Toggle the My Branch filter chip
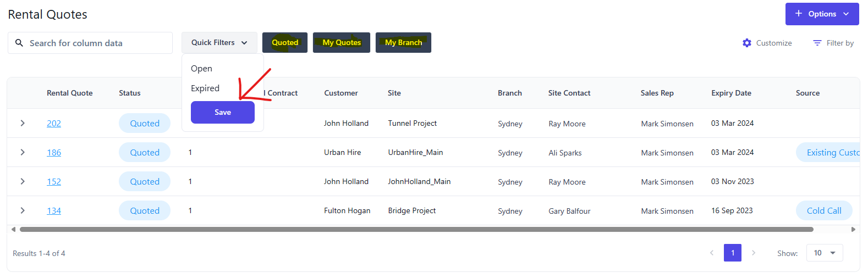The image size is (868, 278). [403, 42]
